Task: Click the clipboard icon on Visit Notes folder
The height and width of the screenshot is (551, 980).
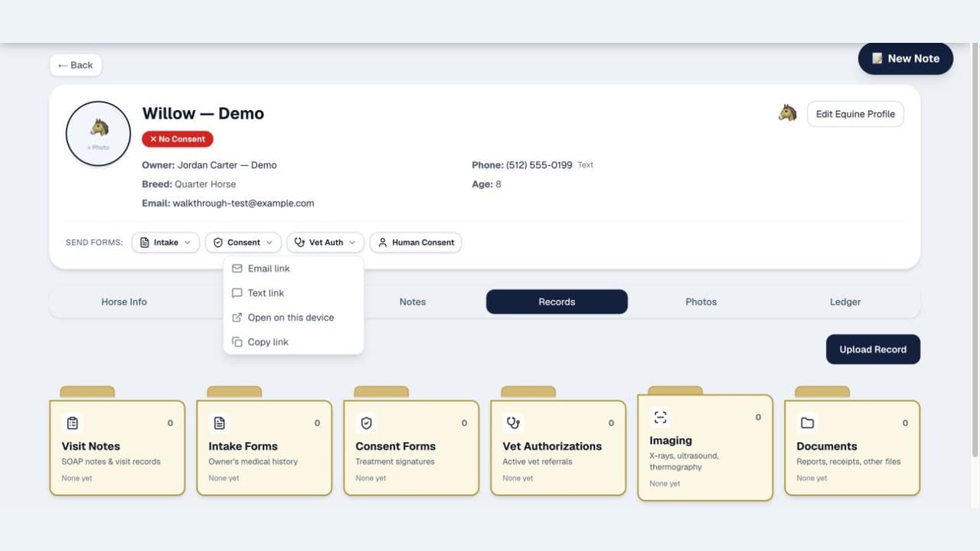Action: (x=73, y=422)
